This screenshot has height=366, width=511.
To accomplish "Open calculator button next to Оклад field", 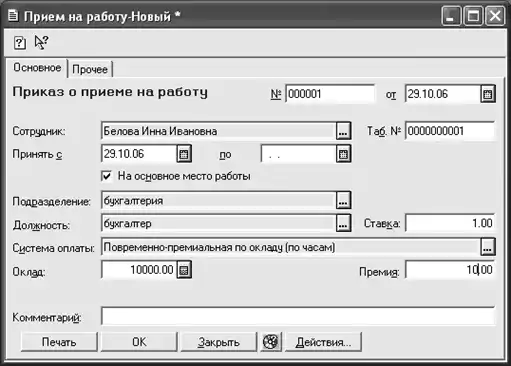I will (184, 270).
